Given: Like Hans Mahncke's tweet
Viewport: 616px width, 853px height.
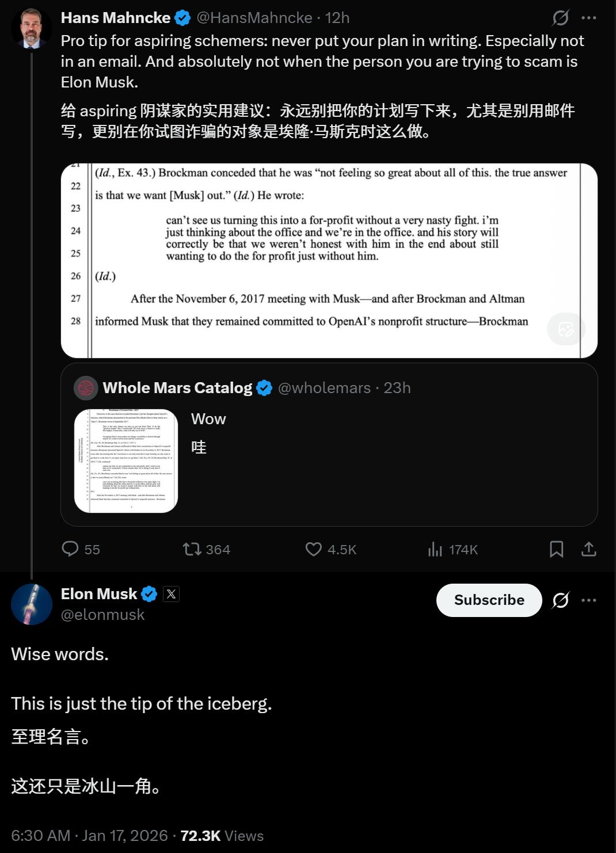Looking at the screenshot, I should coord(313,550).
